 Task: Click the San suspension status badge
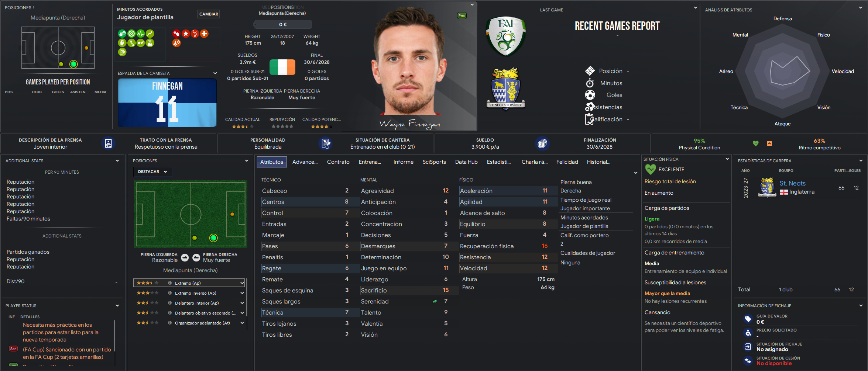pyautogui.click(x=13, y=349)
